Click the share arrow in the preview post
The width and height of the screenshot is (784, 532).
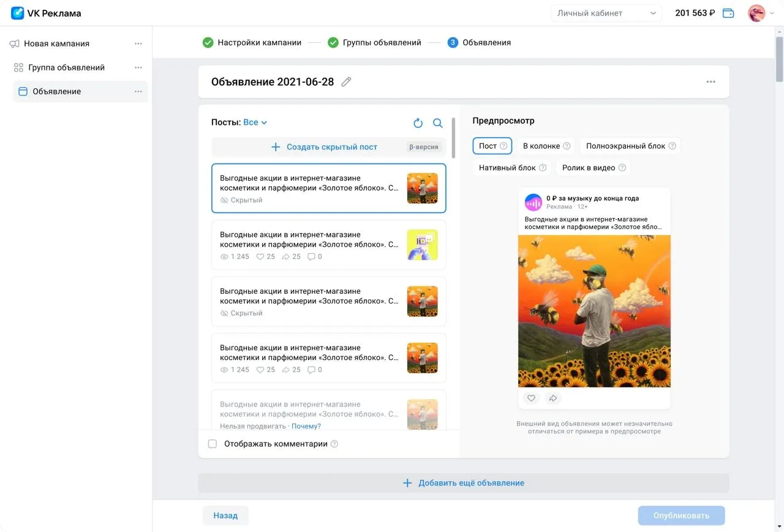click(552, 399)
